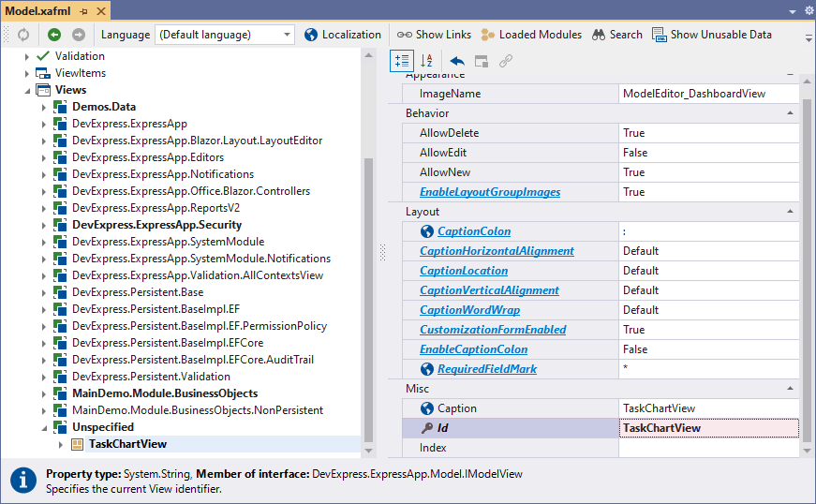Open the tab list dropdown arrow
The width and height of the screenshot is (816, 504).
coord(792,11)
